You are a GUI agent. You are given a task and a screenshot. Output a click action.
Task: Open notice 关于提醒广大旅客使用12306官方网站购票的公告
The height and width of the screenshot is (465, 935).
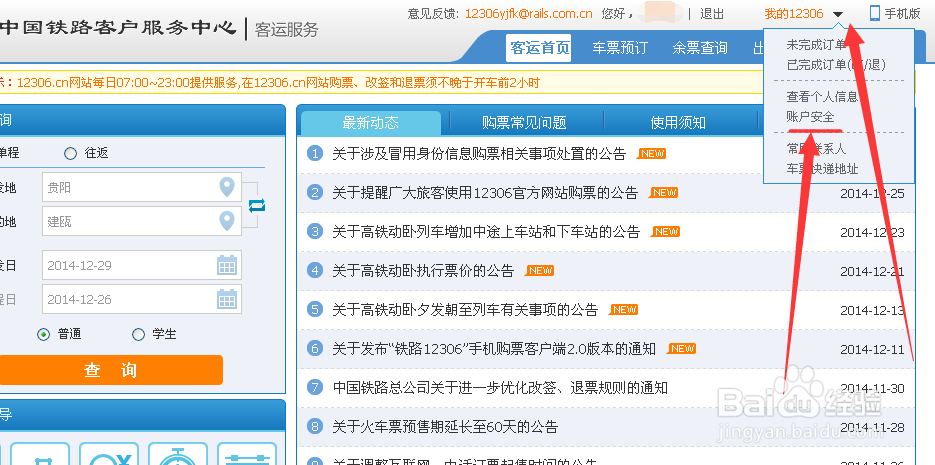(485, 193)
